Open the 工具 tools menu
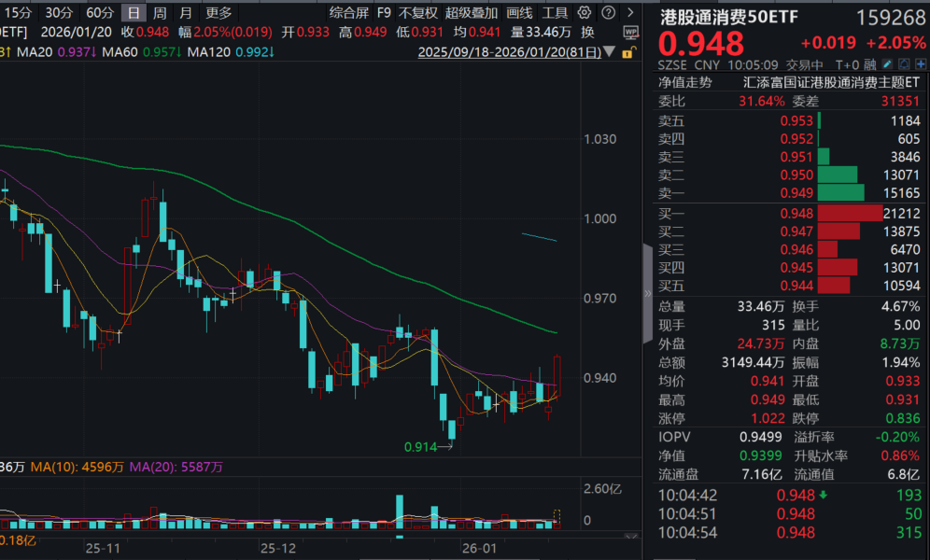 (x=556, y=13)
